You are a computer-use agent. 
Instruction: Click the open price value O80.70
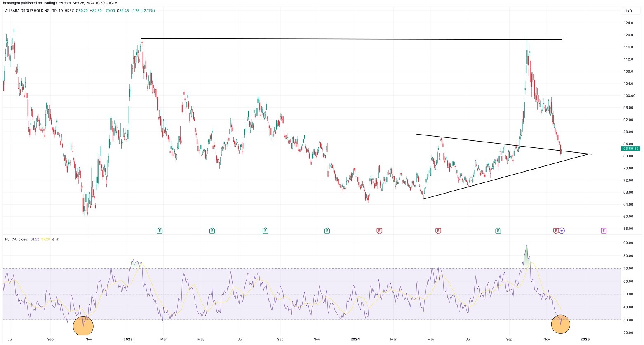[x=82, y=11]
